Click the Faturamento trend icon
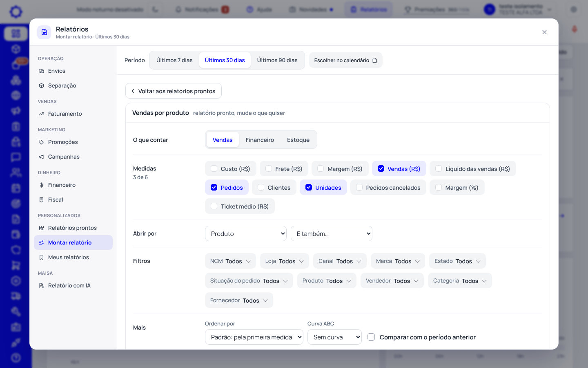Image resolution: width=588 pixels, height=368 pixels. (41, 114)
